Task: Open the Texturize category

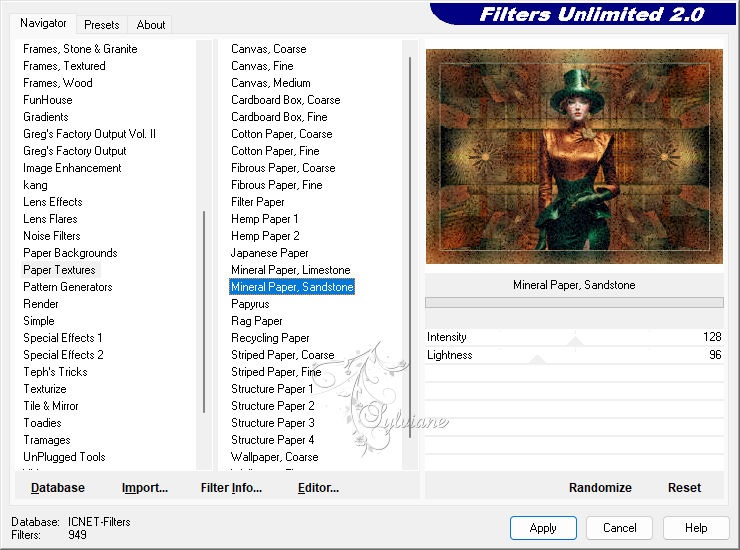Action: [45, 389]
